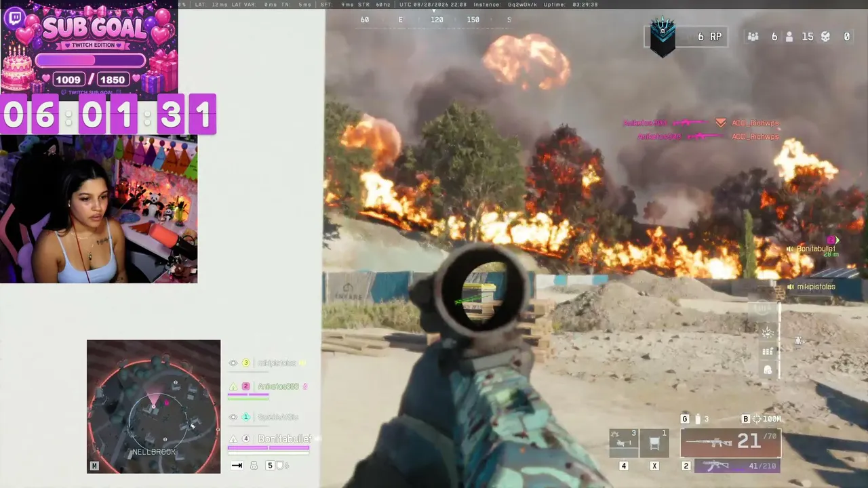This screenshot has height=488, width=868.
Task: Click the NELLBROOK label on the minimap
Action: tap(154, 452)
